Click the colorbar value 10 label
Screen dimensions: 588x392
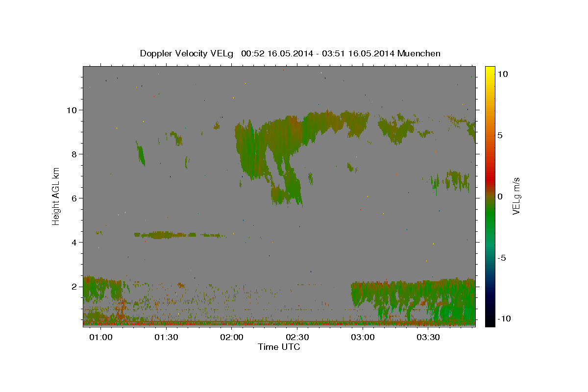[x=503, y=74]
